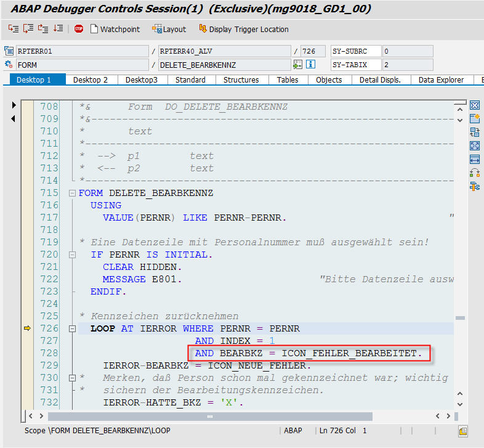Image resolution: width=484 pixels, height=448 pixels.
Task: Click the new tool icon at right
Action: 474,118
